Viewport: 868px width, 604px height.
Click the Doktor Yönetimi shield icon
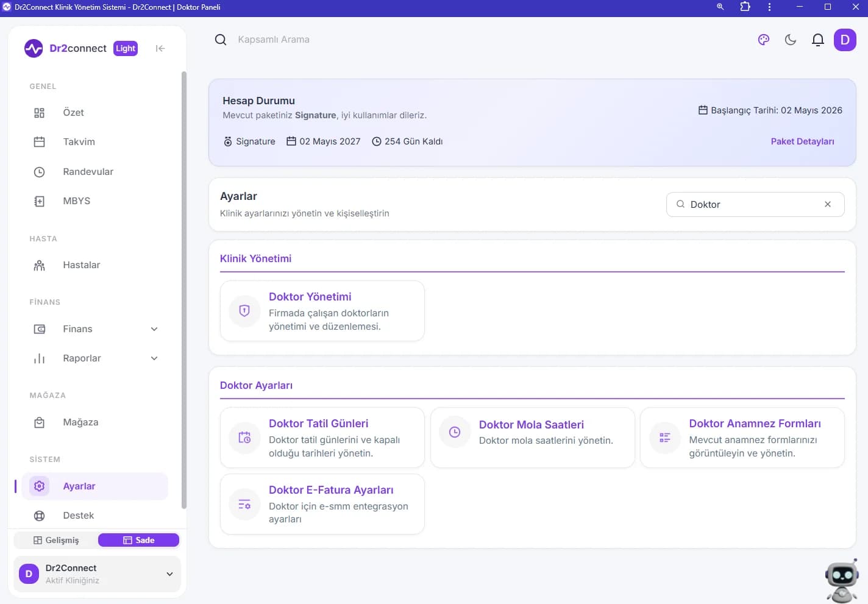(x=244, y=311)
